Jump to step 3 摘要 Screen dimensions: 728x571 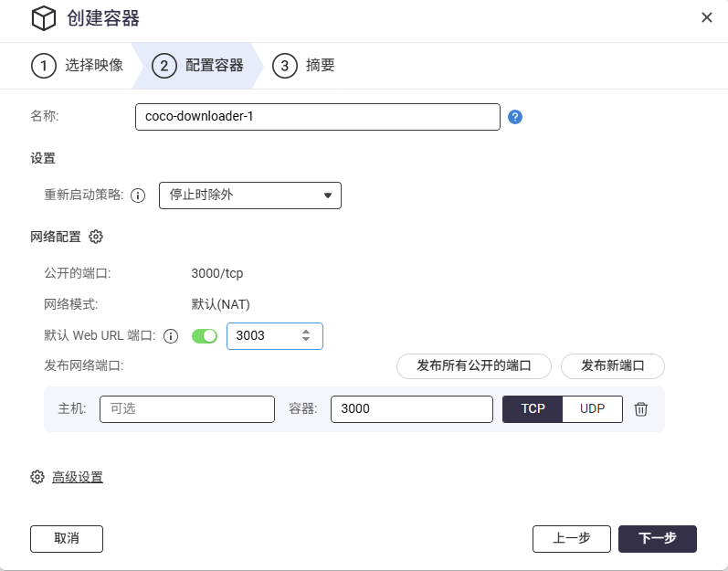pyautogui.click(x=305, y=66)
